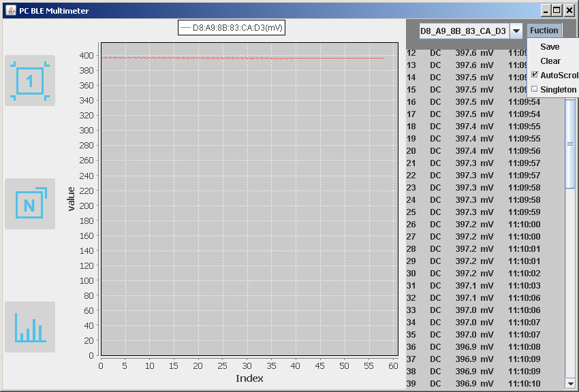Open the bar chart view icon
This screenshot has height=392, width=579.
click(29, 327)
